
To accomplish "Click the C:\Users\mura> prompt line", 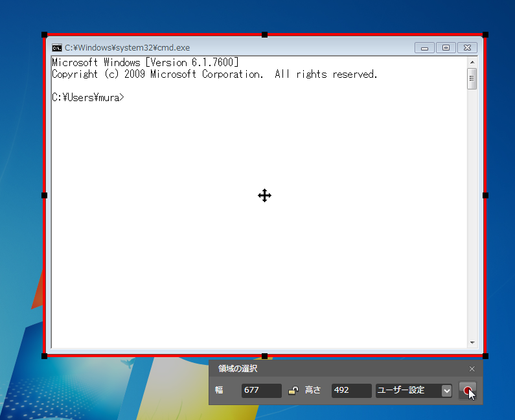I will (x=88, y=98).
